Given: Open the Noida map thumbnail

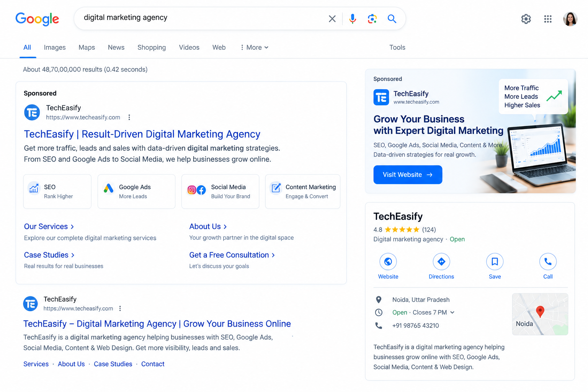Looking at the screenshot, I should [540, 314].
